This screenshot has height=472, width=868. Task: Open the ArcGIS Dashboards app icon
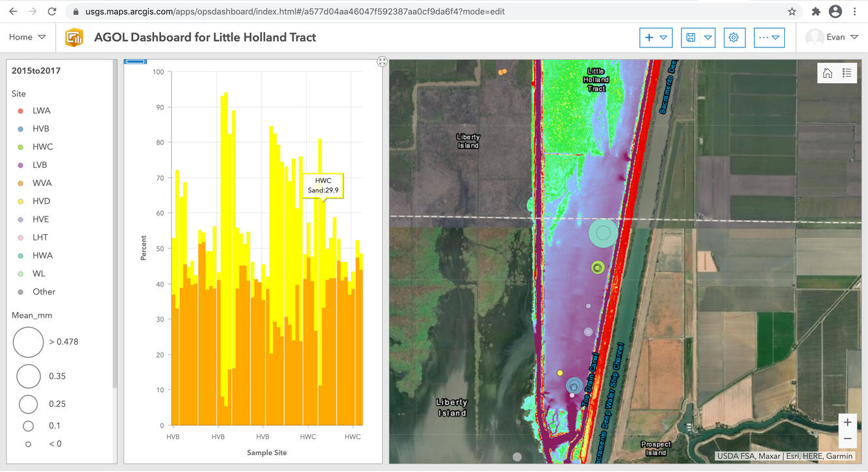(74, 37)
